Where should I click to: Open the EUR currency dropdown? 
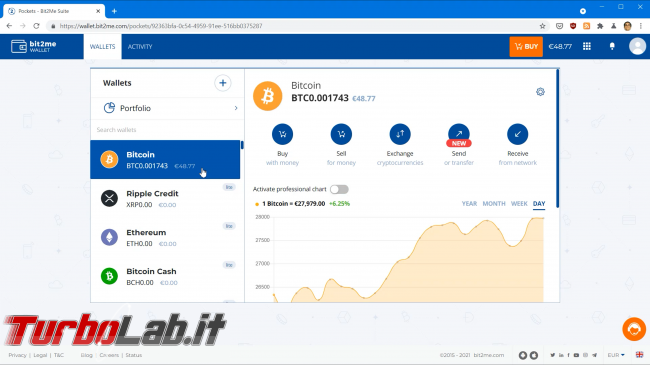(x=616, y=355)
